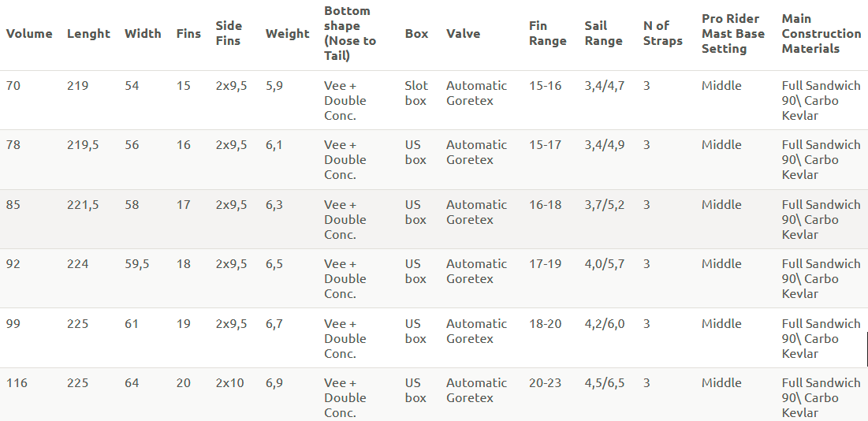The image size is (868, 421).
Task: Click the Pro Rider Mast Base Setting header
Action: click(732, 34)
